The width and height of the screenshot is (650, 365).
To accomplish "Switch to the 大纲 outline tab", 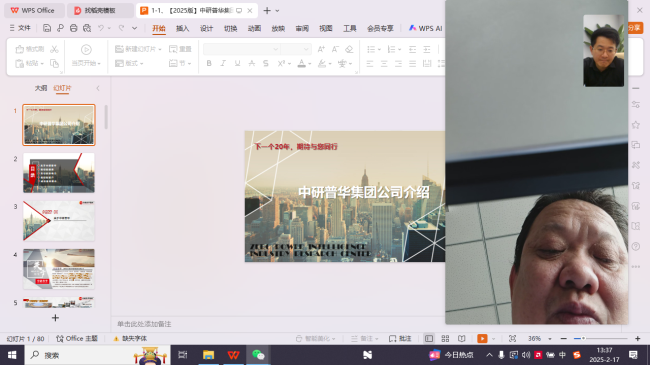I will tap(41, 88).
